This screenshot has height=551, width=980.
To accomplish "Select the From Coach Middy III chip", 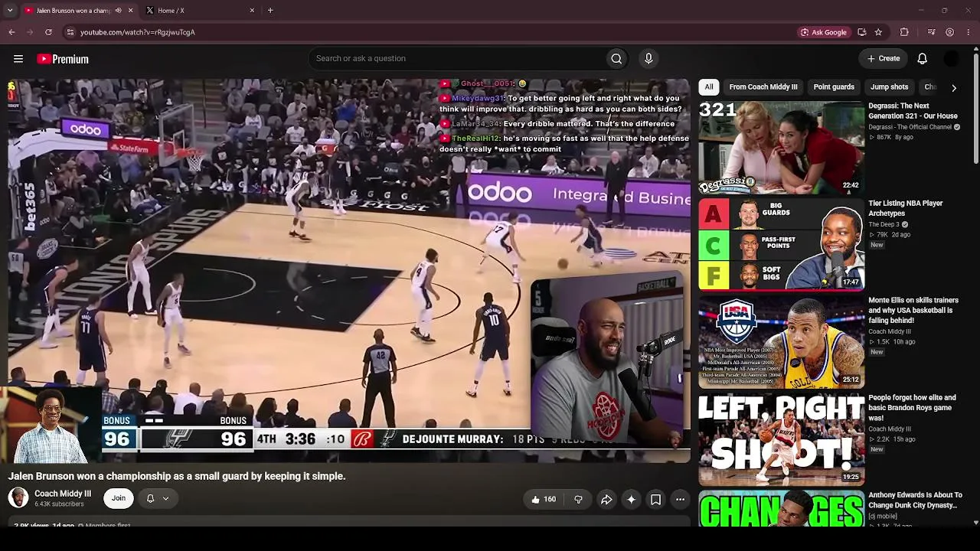I will [x=763, y=87].
